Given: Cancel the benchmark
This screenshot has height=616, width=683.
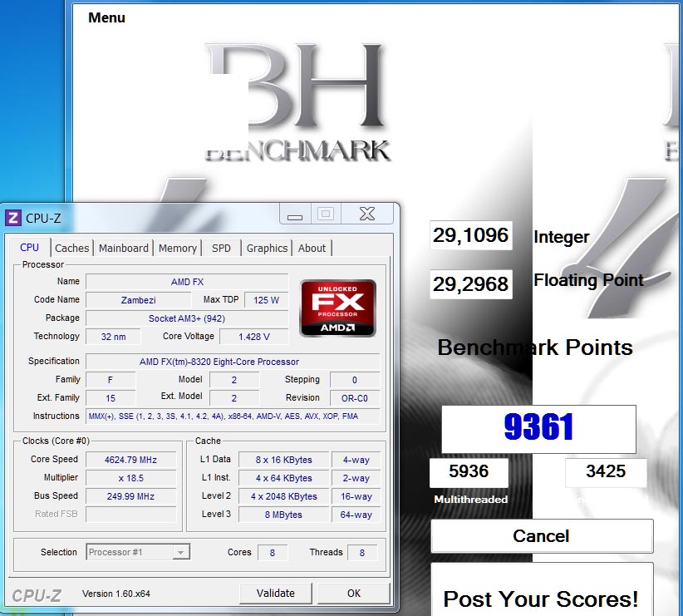Looking at the screenshot, I should pos(542,536).
